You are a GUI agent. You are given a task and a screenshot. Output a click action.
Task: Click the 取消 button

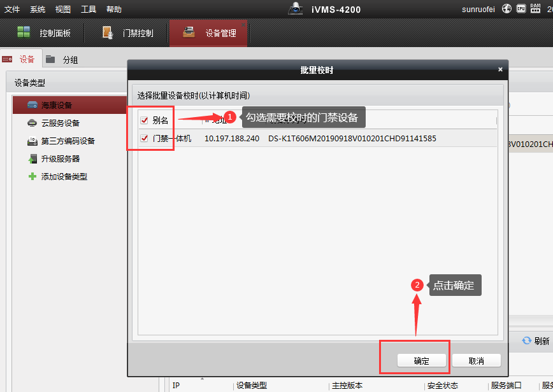(476, 361)
